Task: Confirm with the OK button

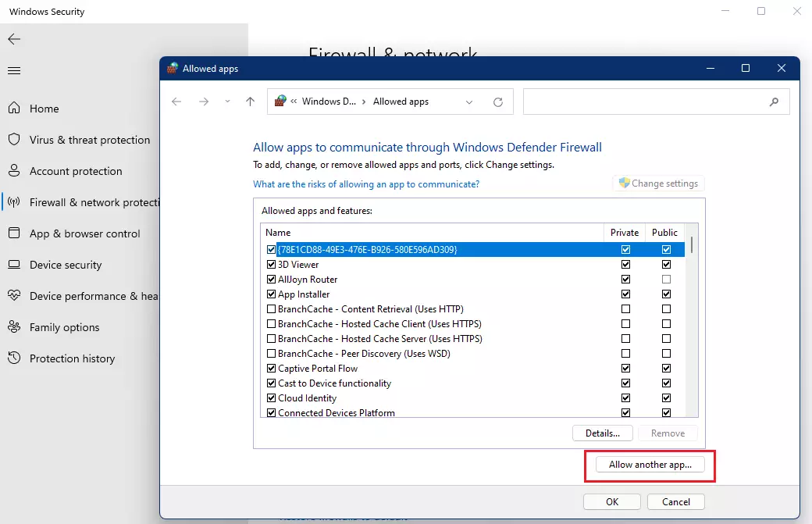Action: tap(612, 501)
